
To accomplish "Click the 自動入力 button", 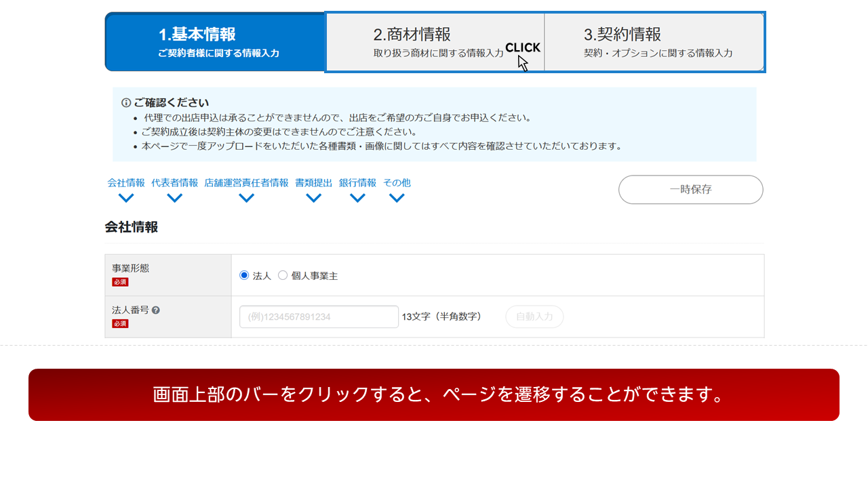I will click(534, 317).
